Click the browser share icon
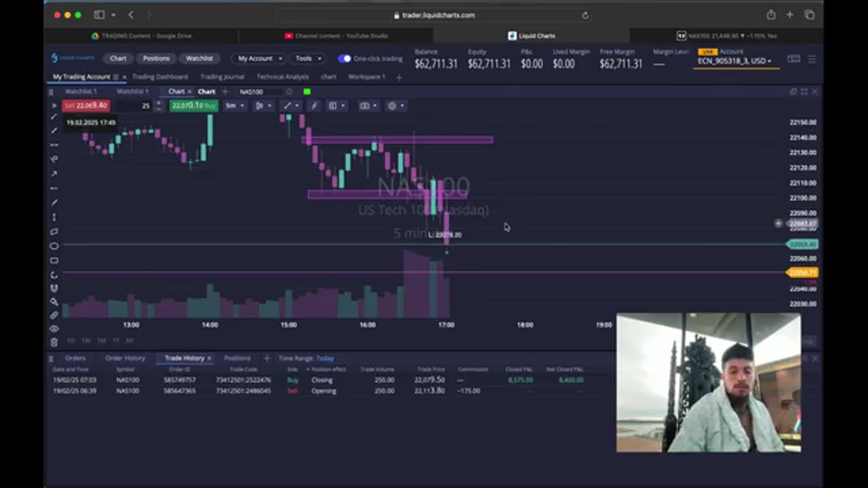The height and width of the screenshot is (488, 868). [771, 15]
